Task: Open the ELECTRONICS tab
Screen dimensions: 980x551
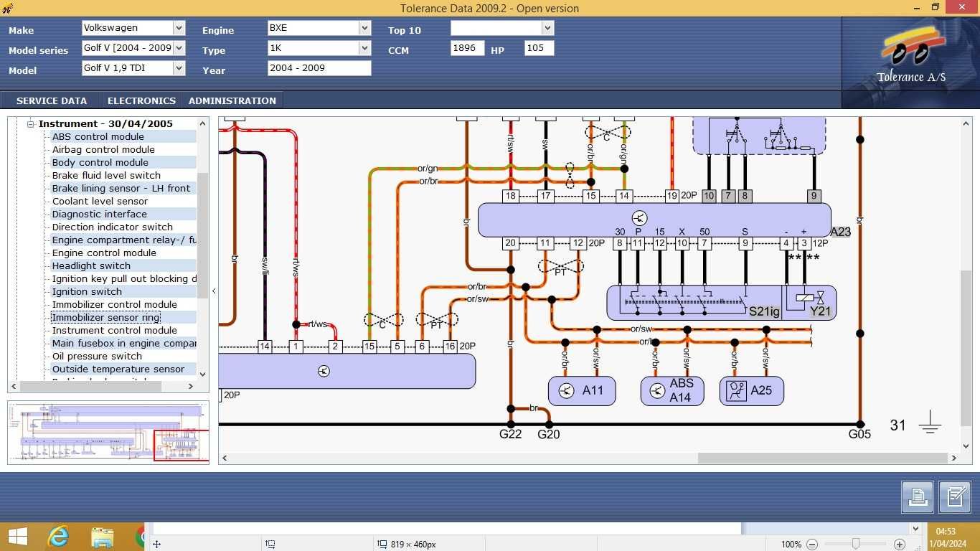Action: pyautogui.click(x=141, y=100)
